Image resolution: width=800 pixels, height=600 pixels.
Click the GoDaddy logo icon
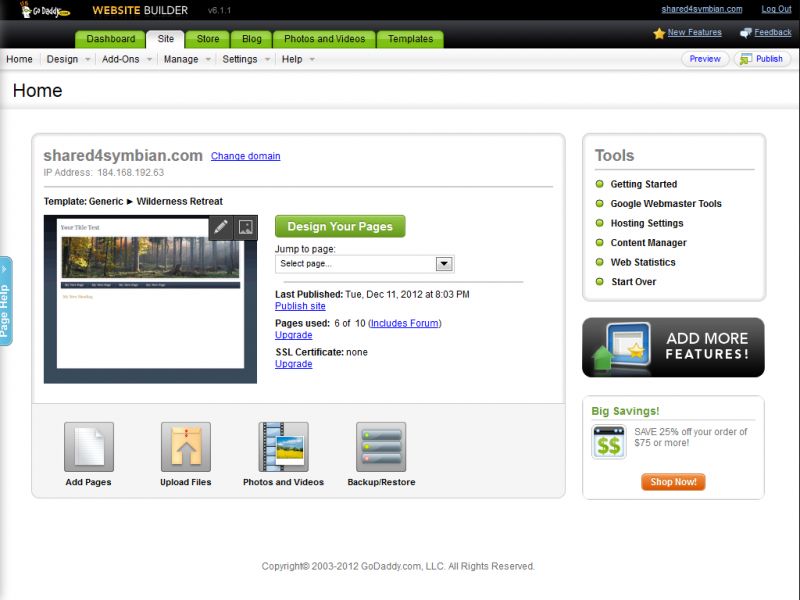44,10
